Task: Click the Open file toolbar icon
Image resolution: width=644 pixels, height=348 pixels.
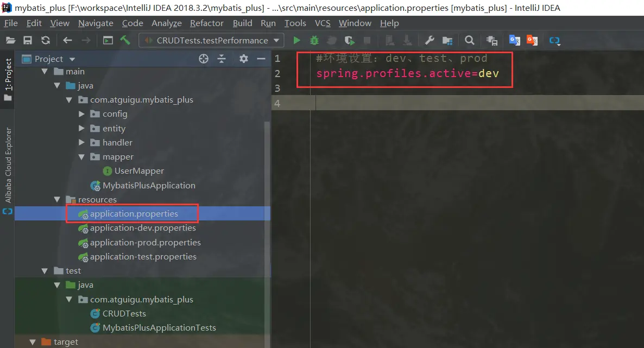Action: coord(11,40)
